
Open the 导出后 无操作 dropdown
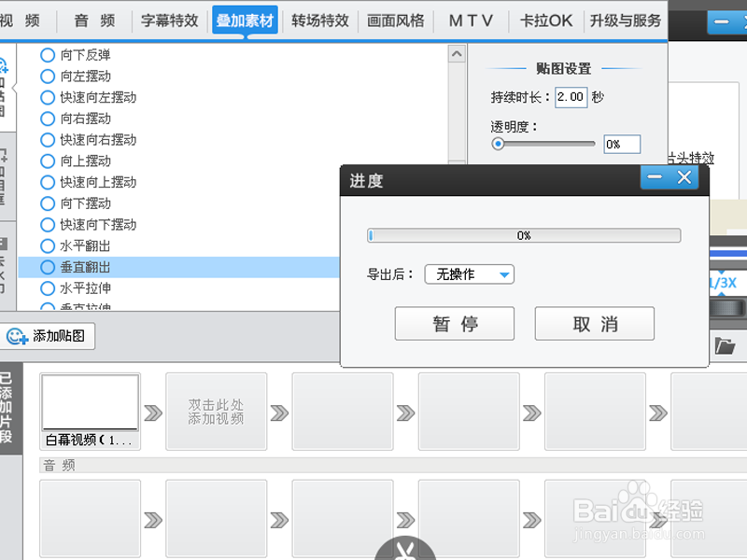coord(470,274)
